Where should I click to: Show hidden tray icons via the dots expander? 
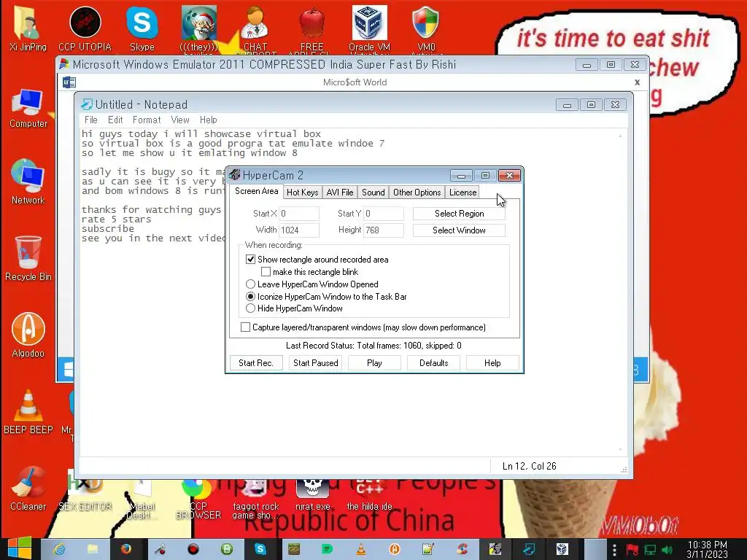click(x=614, y=550)
